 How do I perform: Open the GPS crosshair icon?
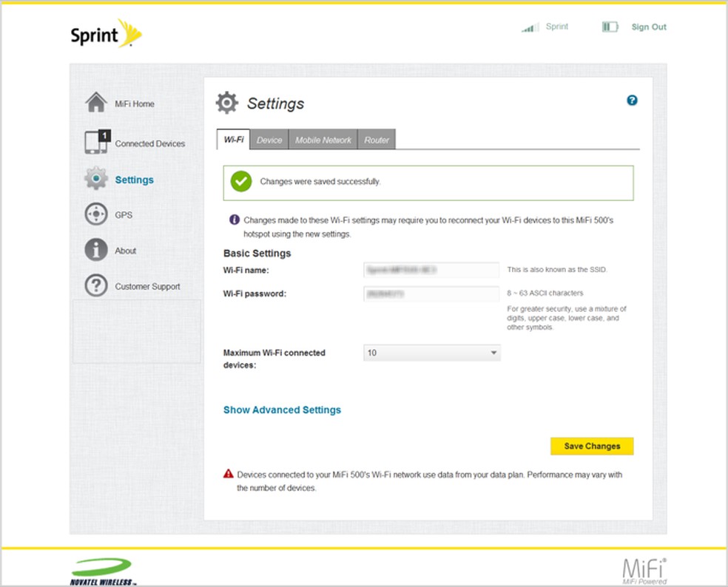96,214
